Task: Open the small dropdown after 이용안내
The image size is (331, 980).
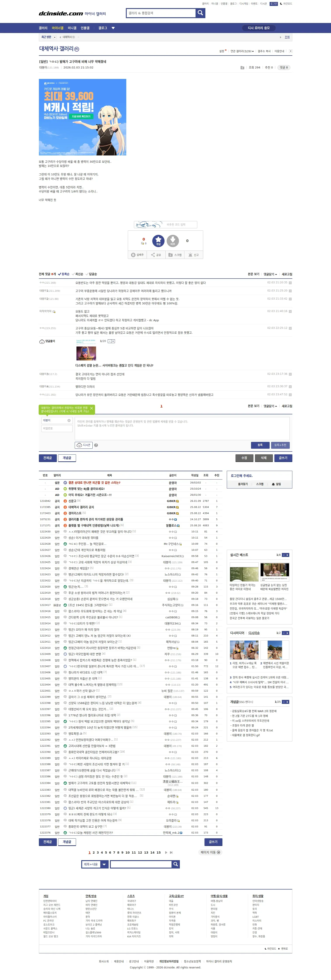Action: [x=290, y=51]
